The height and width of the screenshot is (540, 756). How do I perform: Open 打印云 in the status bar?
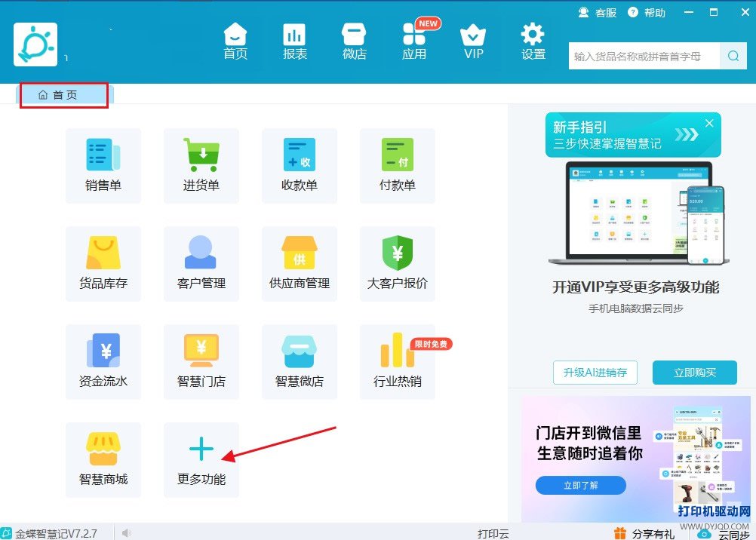pos(493,534)
